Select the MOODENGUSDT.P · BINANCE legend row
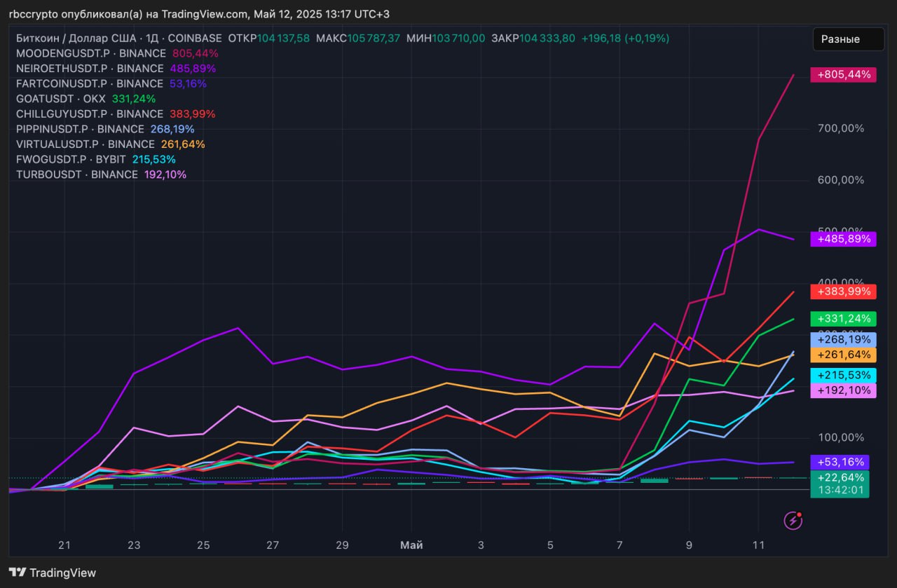Viewport: 897px width, 588px height. point(117,53)
